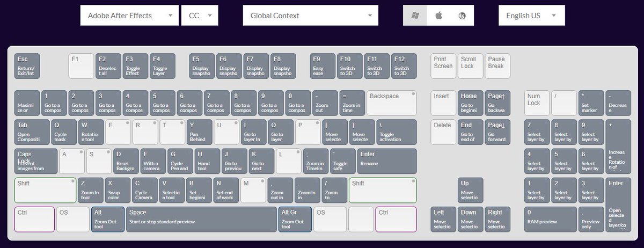
Task: Select the Apple platform icon
Action: [x=438, y=16]
